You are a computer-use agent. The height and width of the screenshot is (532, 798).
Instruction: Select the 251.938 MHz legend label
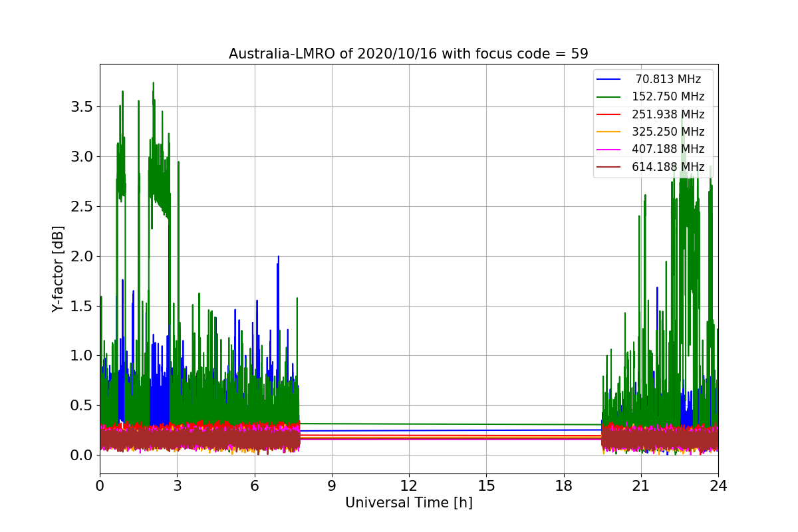point(668,114)
